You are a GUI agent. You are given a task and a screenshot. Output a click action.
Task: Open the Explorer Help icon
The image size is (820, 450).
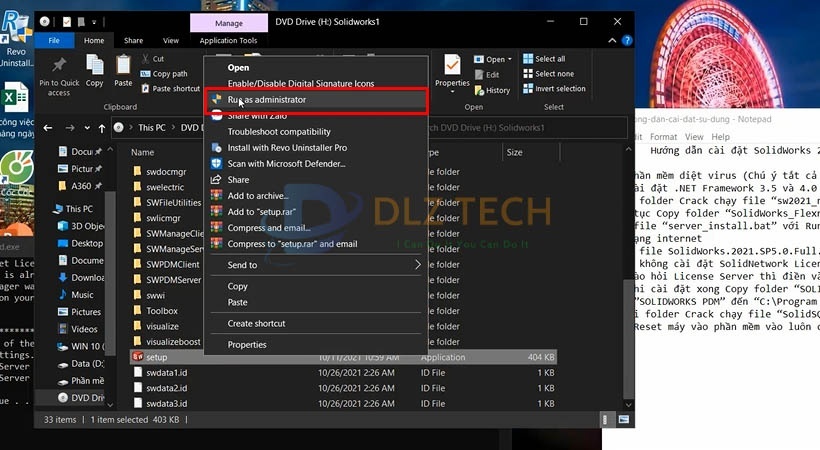click(x=627, y=40)
